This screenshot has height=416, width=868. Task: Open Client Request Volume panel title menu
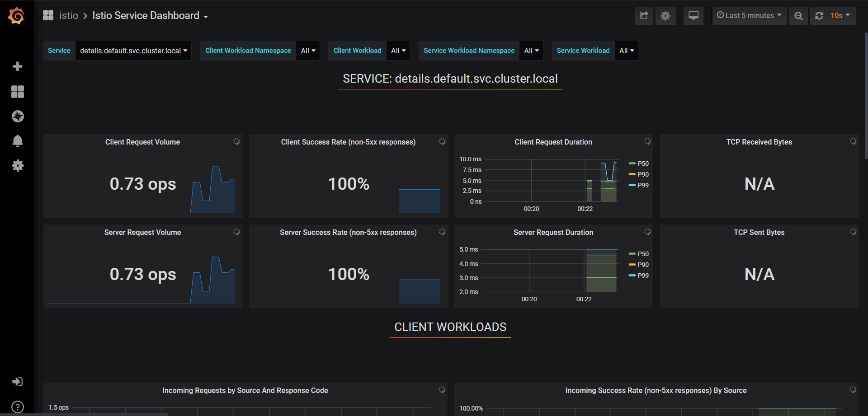click(142, 142)
